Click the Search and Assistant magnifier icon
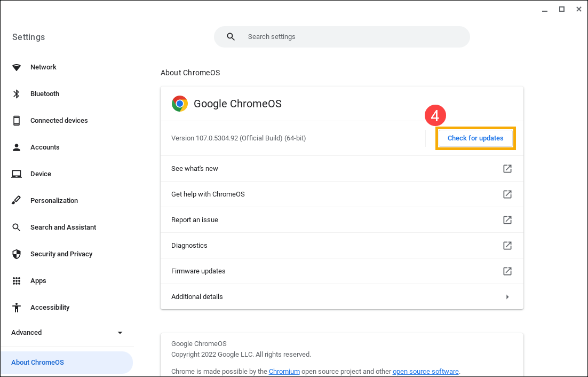The width and height of the screenshot is (588, 377). (17, 227)
